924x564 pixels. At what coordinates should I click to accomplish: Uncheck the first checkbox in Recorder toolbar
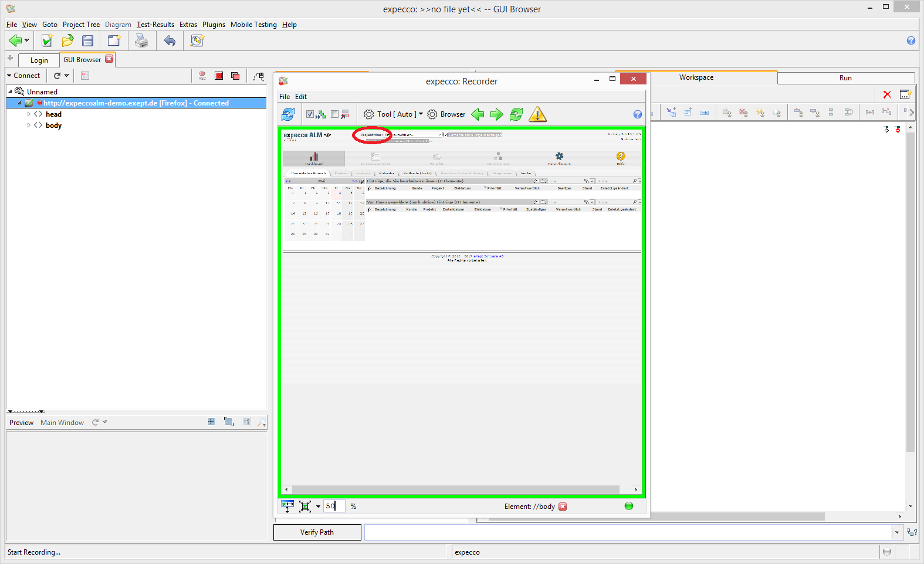(x=310, y=114)
